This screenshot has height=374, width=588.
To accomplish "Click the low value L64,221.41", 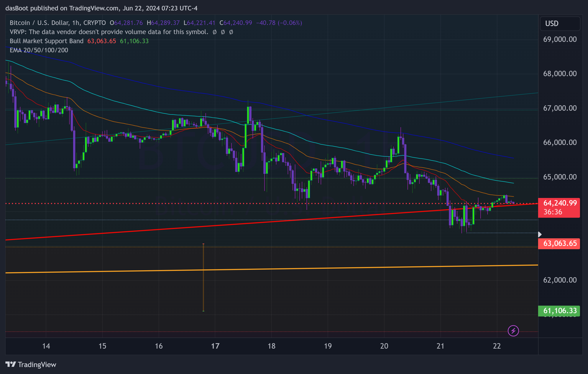I will (x=199, y=23).
